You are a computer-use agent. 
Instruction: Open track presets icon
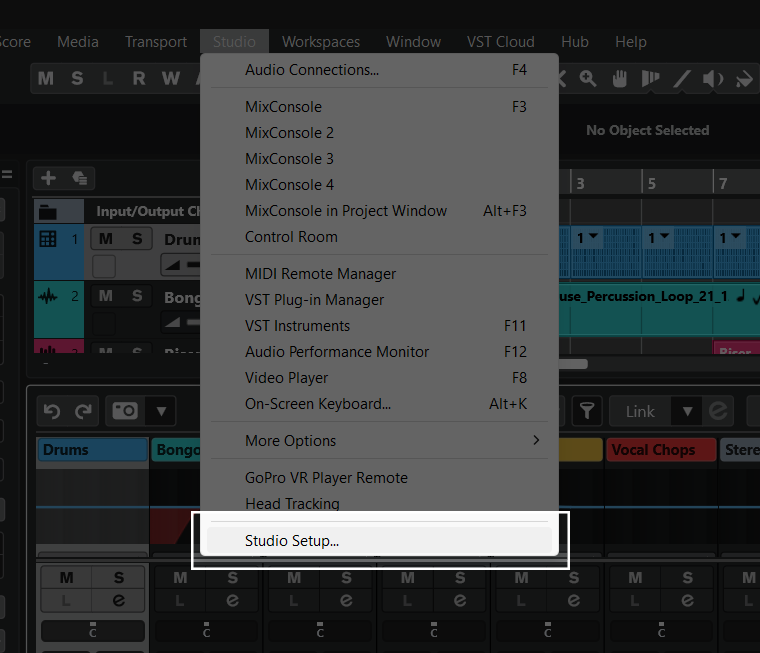pyautogui.click(x=79, y=178)
